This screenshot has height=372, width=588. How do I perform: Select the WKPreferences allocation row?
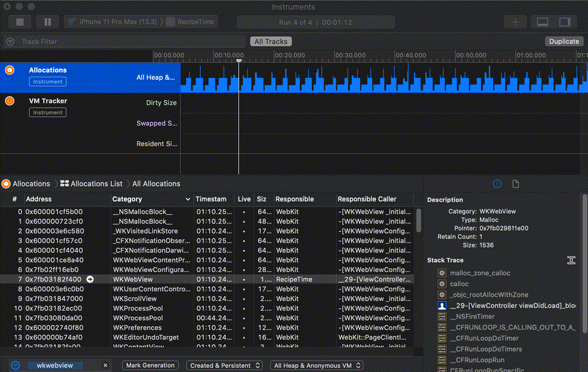point(207,328)
